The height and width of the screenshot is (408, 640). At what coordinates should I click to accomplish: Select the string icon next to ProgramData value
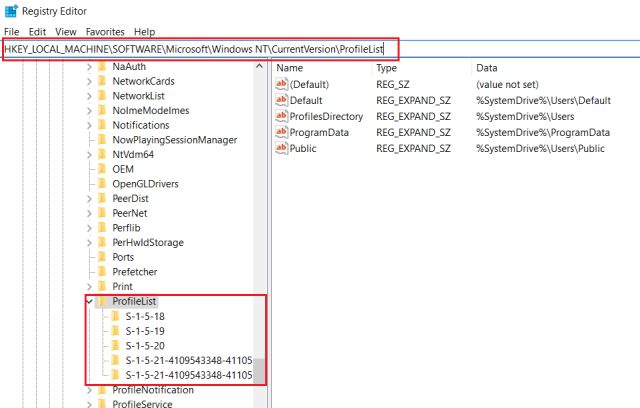coord(281,133)
